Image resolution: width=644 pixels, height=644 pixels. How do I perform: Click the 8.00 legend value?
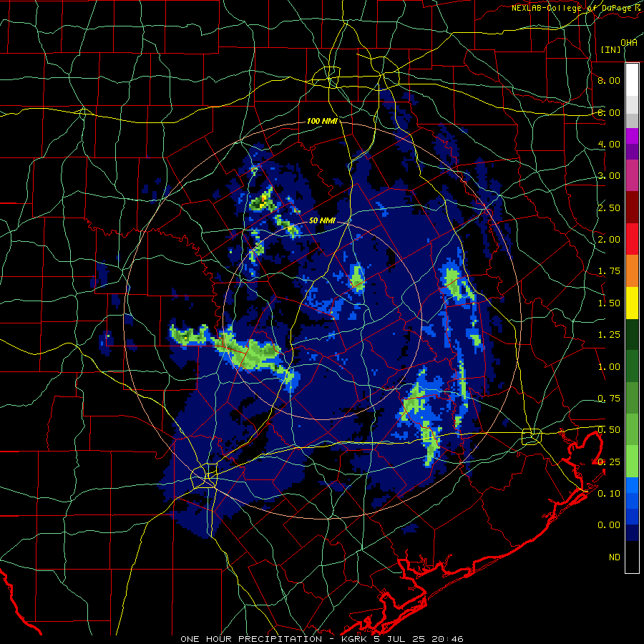point(609,80)
